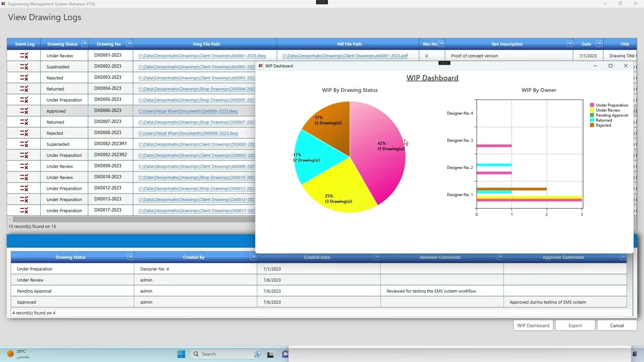Open the event log icon for DX0005-2023
The height and width of the screenshot is (362, 644).
tap(24, 100)
